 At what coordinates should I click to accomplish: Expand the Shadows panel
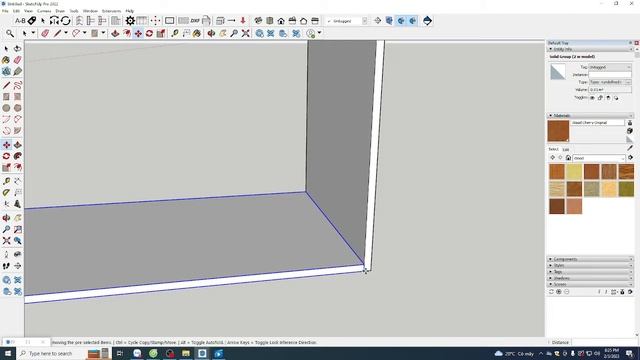click(590, 278)
